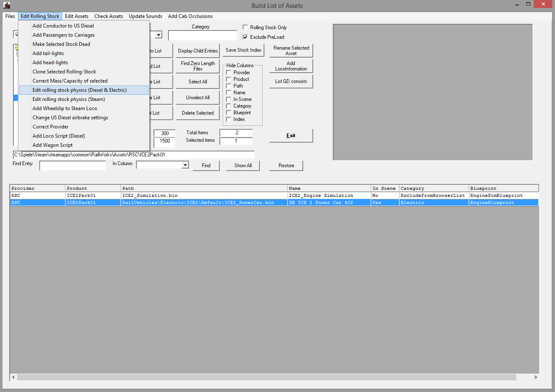Screen dimensions: 555x392
Task: Click the Select All button
Action: pos(198,82)
